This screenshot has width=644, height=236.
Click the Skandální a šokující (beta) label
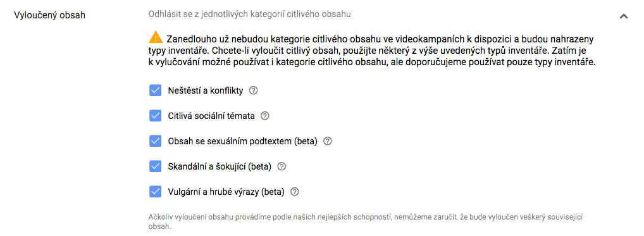point(220,167)
